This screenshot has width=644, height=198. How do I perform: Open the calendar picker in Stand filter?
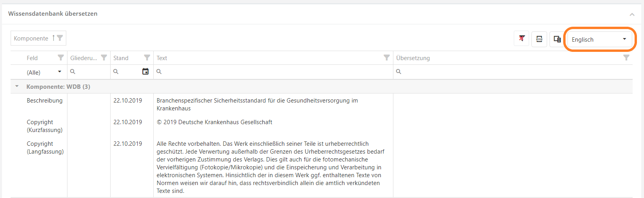(146, 71)
